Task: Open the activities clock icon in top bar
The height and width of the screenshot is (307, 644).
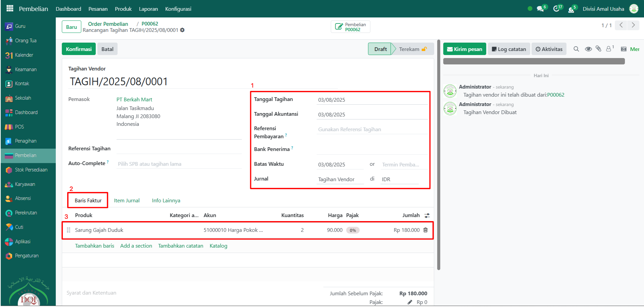Action: (x=556, y=9)
